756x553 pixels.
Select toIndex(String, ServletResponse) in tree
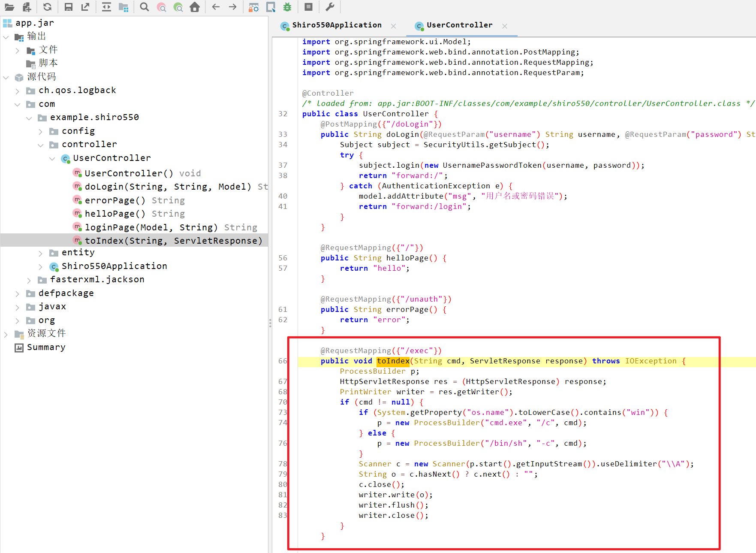(173, 241)
